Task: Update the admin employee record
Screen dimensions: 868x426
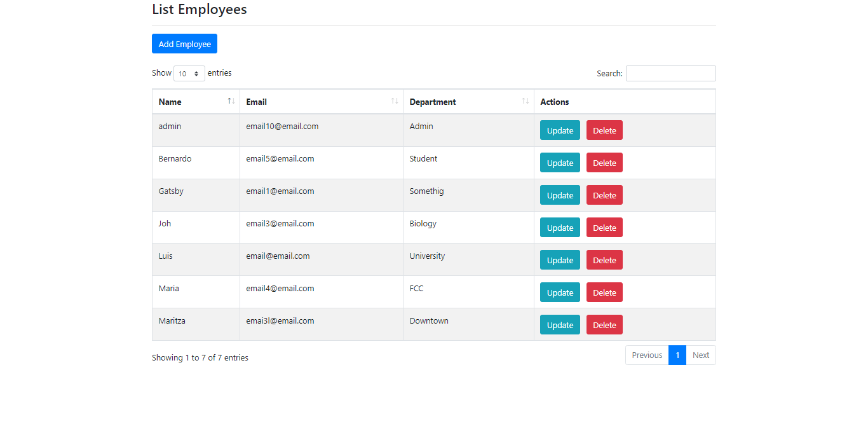Action: (x=560, y=130)
